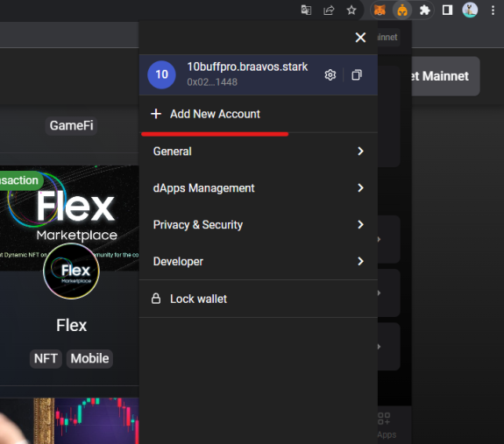Viewport: 504px width, 444px height.
Task: Expand Privacy & Security chevron arrow
Action: pos(360,224)
